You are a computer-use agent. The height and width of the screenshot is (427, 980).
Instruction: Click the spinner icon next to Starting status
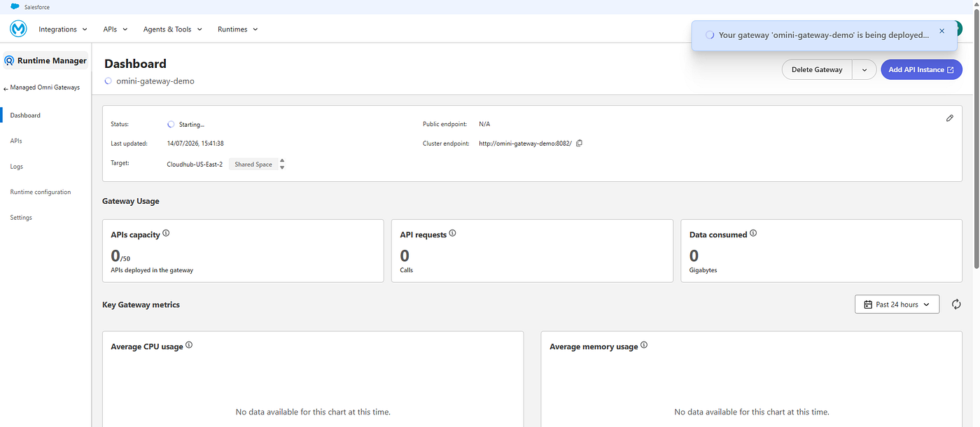tap(171, 124)
